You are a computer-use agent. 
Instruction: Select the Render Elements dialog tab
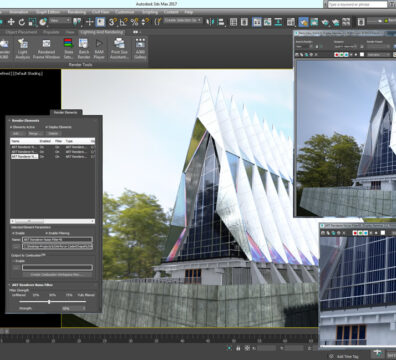point(66,112)
